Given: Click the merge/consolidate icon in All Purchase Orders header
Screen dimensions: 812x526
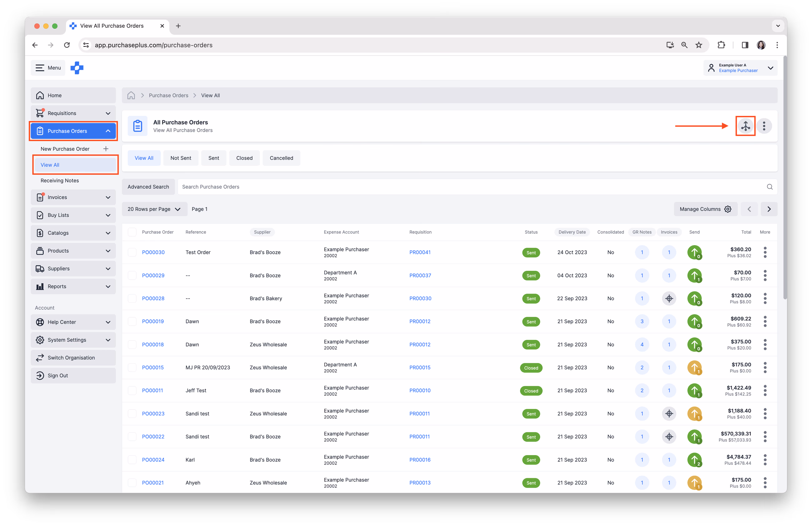Looking at the screenshot, I should (745, 126).
